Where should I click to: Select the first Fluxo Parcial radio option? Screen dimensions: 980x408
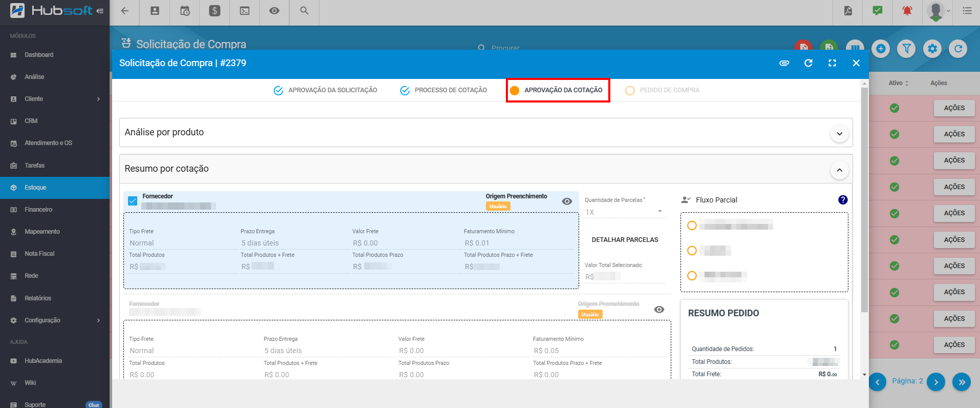pyautogui.click(x=692, y=226)
